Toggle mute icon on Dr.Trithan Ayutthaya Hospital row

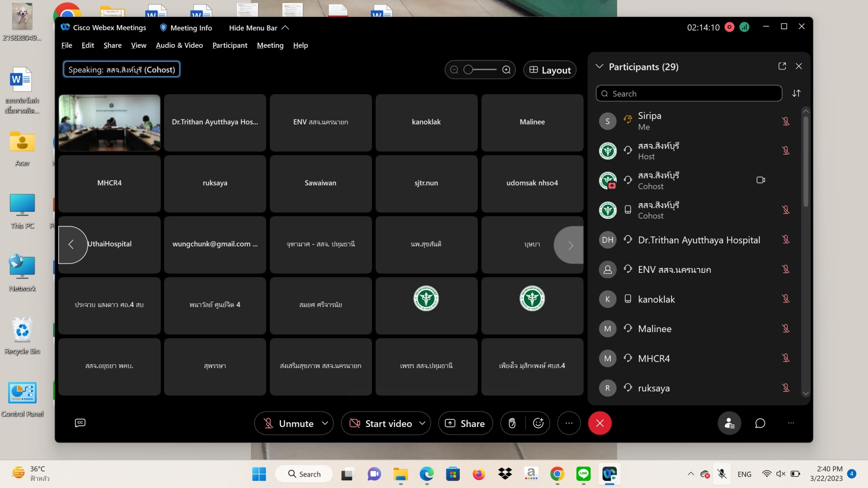[785, 239]
